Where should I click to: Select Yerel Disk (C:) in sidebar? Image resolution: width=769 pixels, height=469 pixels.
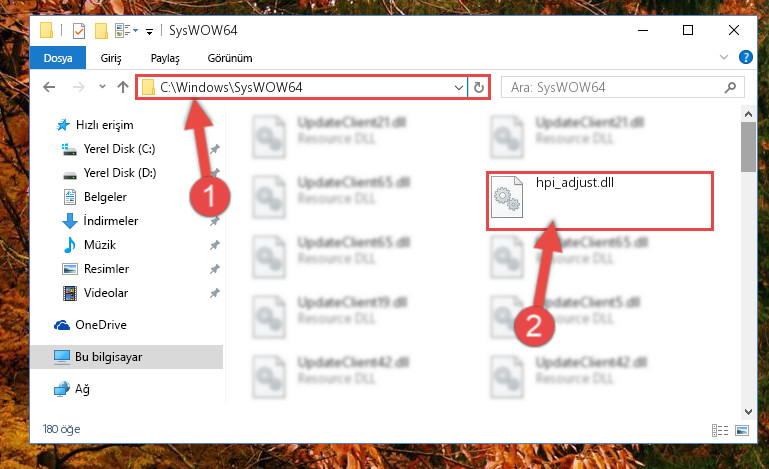(x=119, y=149)
